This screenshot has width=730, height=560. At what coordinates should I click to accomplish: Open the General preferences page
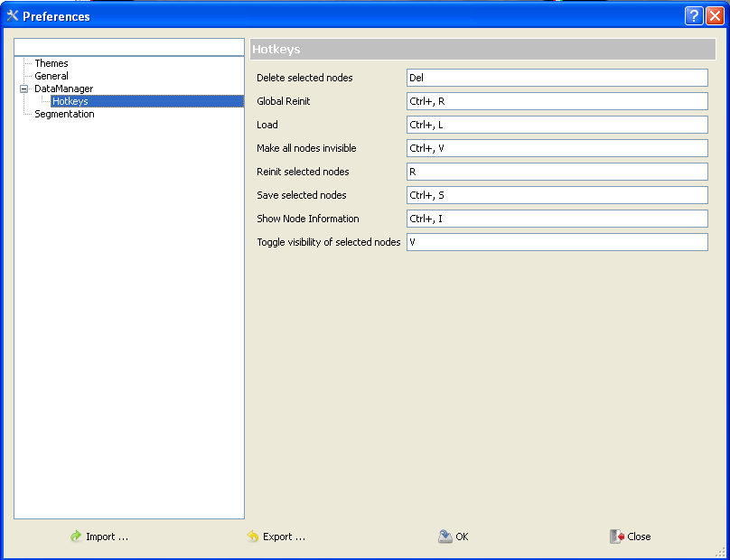click(x=51, y=76)
